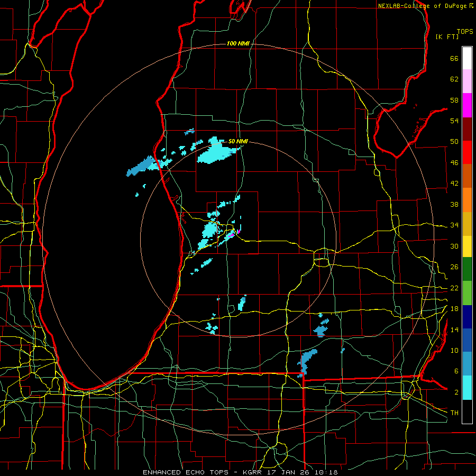The height and width of the screenshot is (476, 476).
Task: Click the 42 legend value
Action: point(454,184)
